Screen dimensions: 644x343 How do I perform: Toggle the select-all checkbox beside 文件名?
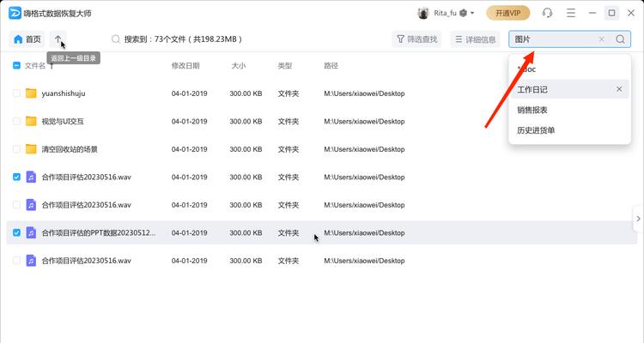click(16, 66)
